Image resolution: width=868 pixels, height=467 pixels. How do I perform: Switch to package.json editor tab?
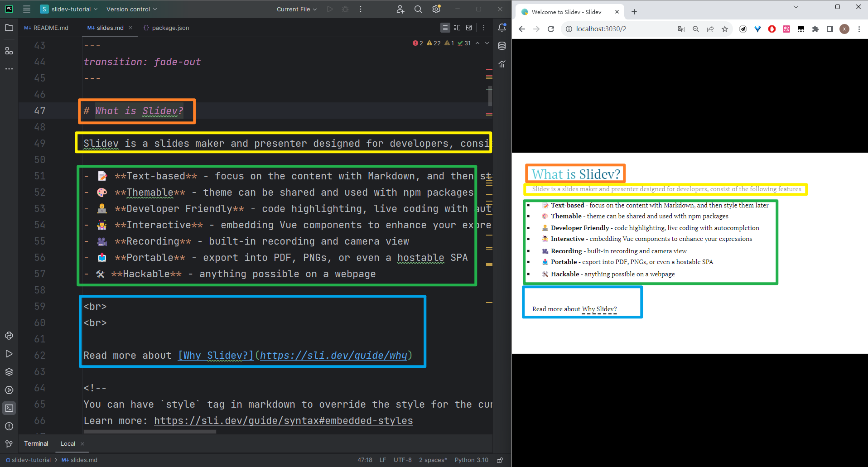coord(166,28)
